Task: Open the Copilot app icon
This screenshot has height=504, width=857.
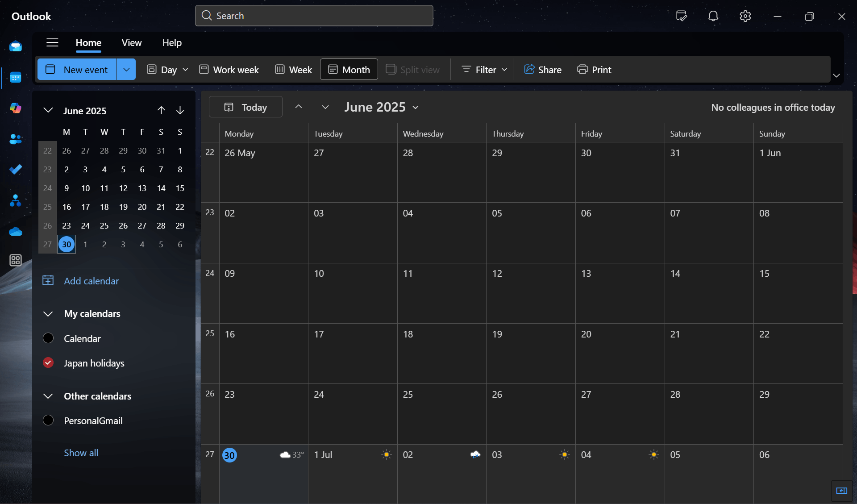Action: pos(16,108)
